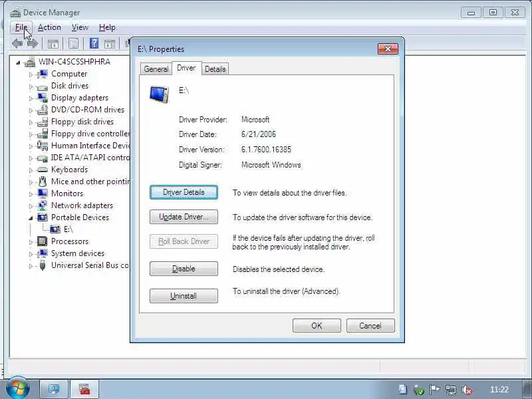The width and height of the screenshot is (532, 399).
Task: Click the WIN-C4SCSSHPHRA computer root icon
Action: pos(30,62)
